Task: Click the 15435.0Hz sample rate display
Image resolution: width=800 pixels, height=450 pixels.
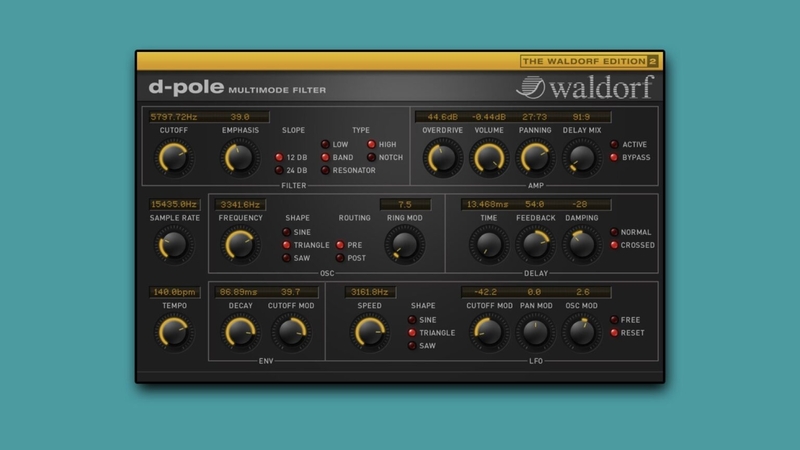Action: tap(174, 204)
